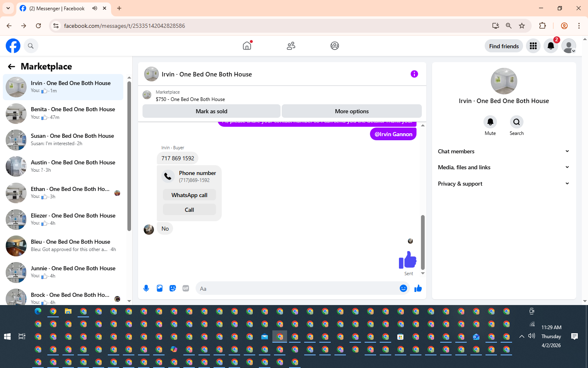
Task: Open the Windows notification center icon
Action: point(575,337)
